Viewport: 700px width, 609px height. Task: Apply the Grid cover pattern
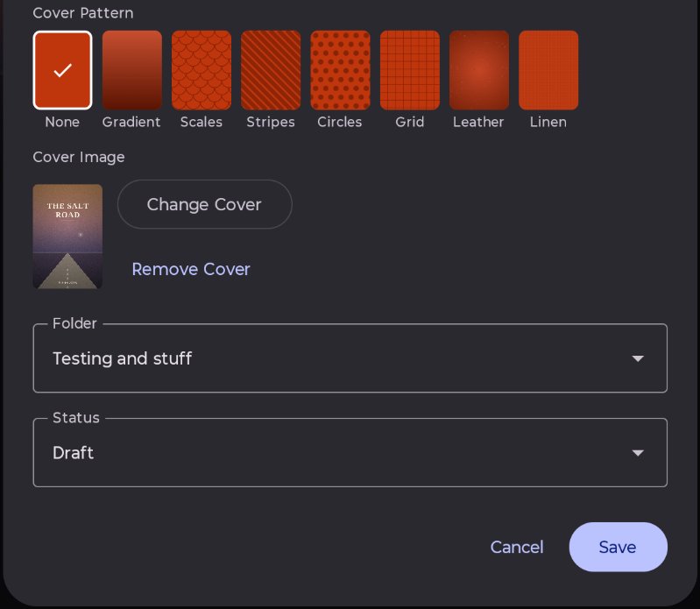click(x=410, y=70)
